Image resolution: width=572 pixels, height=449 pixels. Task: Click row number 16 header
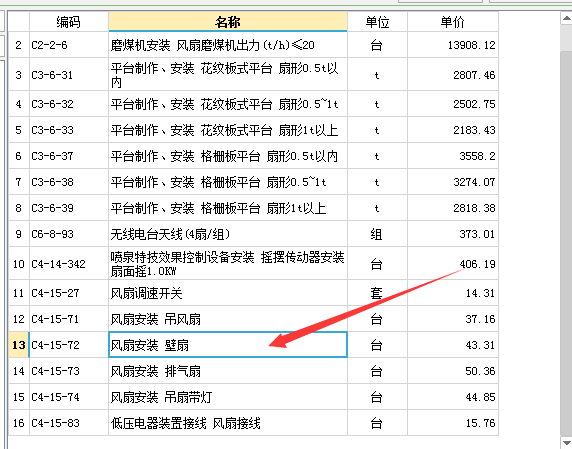(19, 422)
